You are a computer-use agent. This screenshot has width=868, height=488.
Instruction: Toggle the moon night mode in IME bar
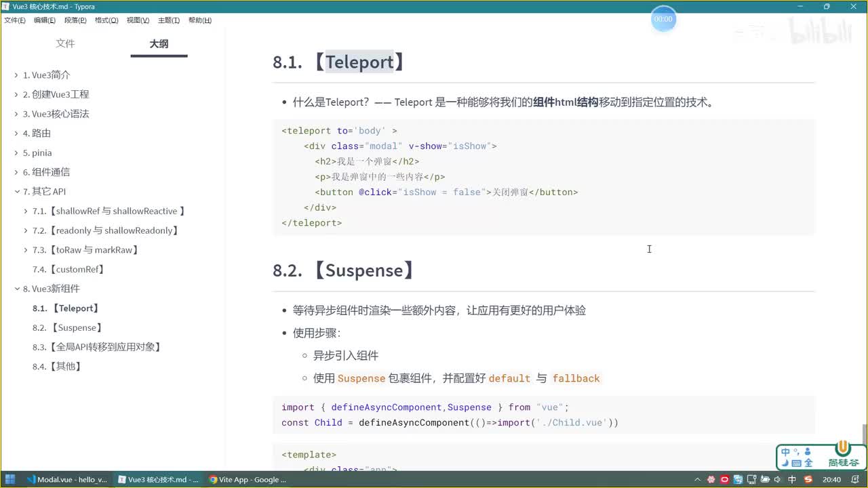click(785, 463)
